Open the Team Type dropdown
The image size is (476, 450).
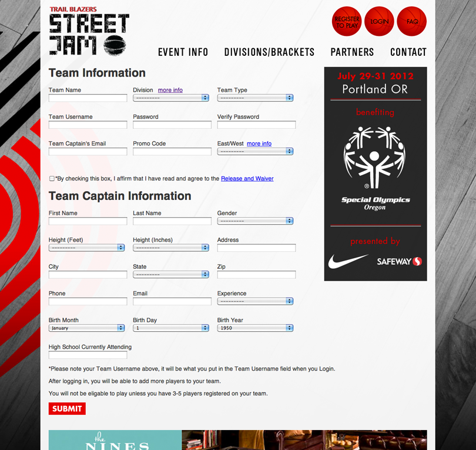click(255, 98)
